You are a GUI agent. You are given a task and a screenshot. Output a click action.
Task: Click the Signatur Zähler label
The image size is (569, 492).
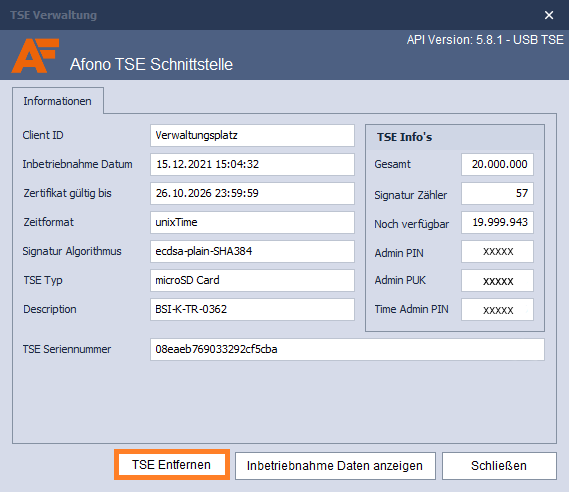tap(411, 195)
